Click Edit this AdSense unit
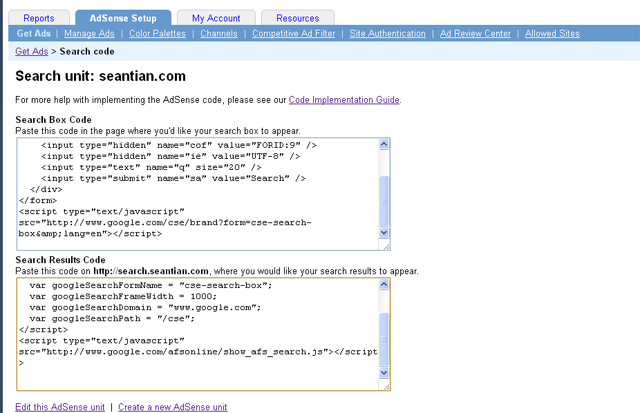 point(60,407)
